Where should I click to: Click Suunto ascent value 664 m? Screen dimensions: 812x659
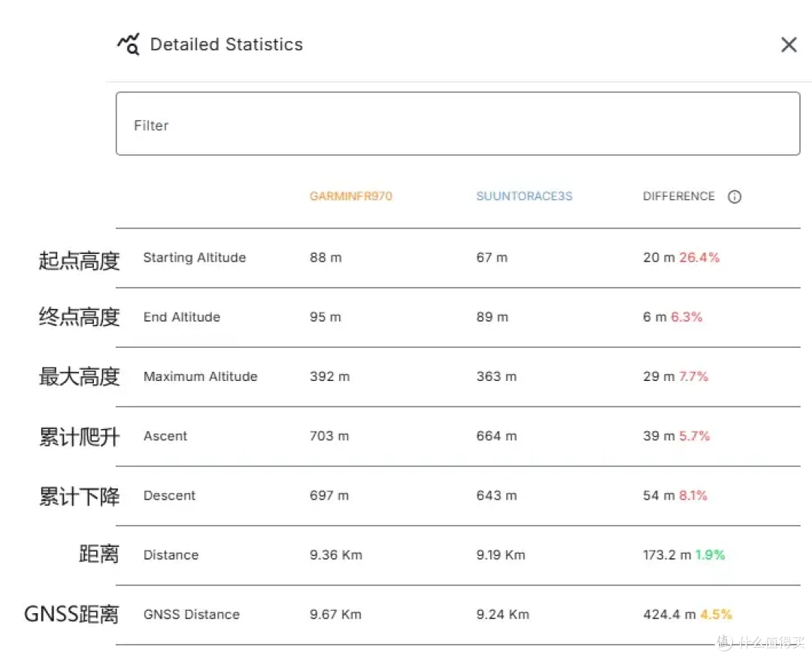coord(497,436)
